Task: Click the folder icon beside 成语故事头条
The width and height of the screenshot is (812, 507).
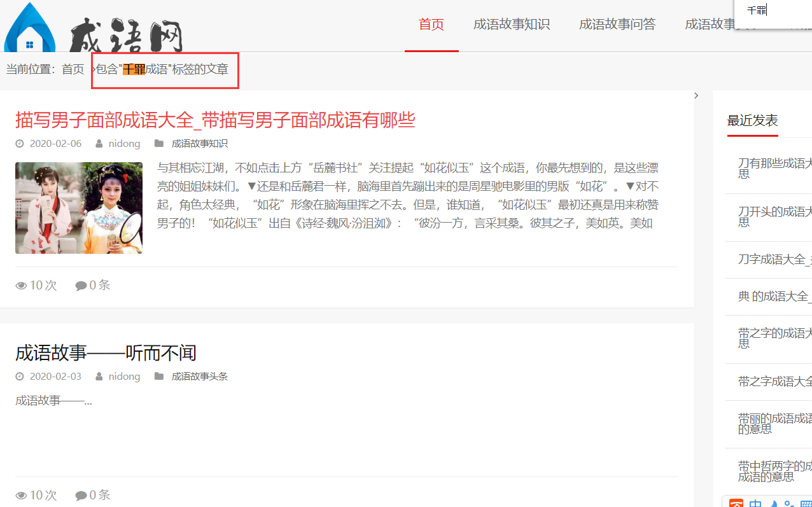Action: (160, 376)
